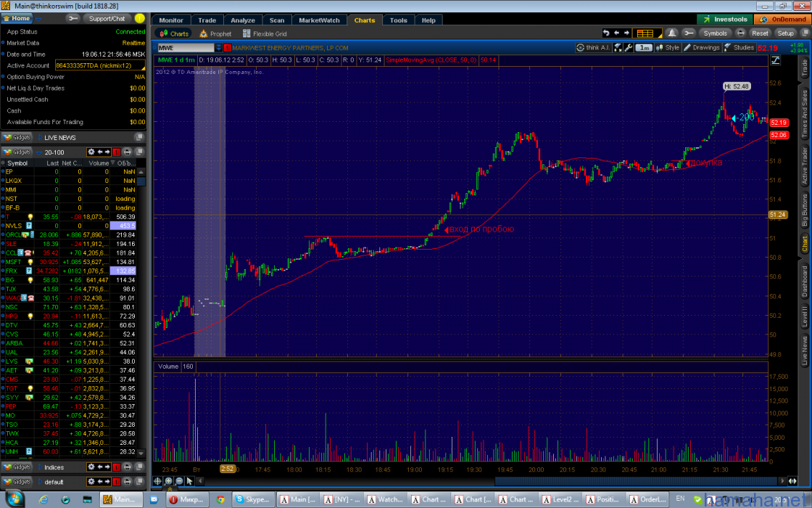The width and height of the screenshot is (812, 508).
Task: Open the Studies menu in chart toolbar
Action: pos(739,48)
